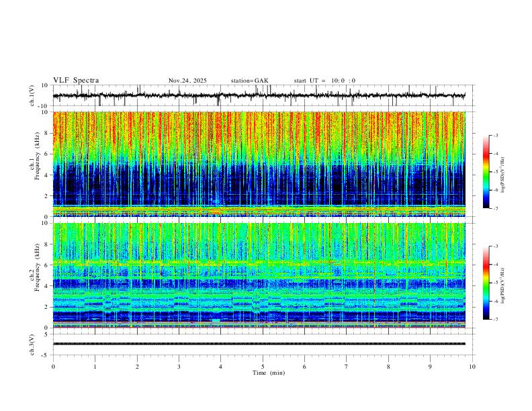Click the ch.1 spectrogram "2" kHz tick label
This screenshot has width=532, height=411.
46,195
